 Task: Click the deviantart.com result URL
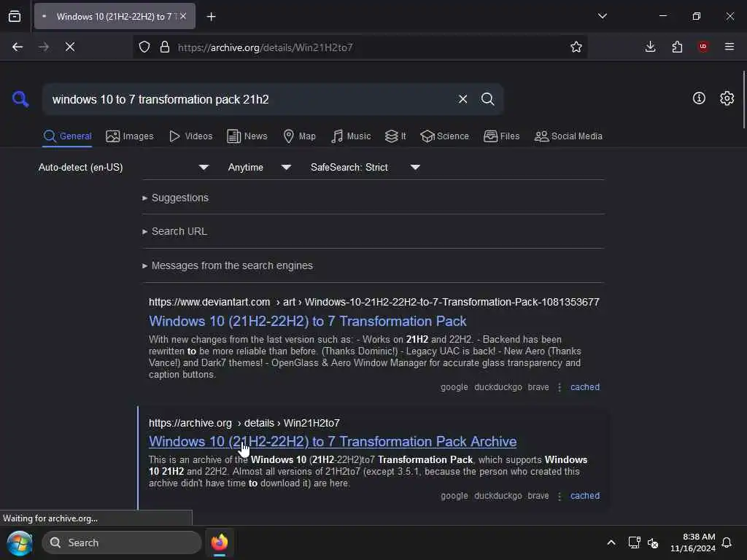point(374,302)
